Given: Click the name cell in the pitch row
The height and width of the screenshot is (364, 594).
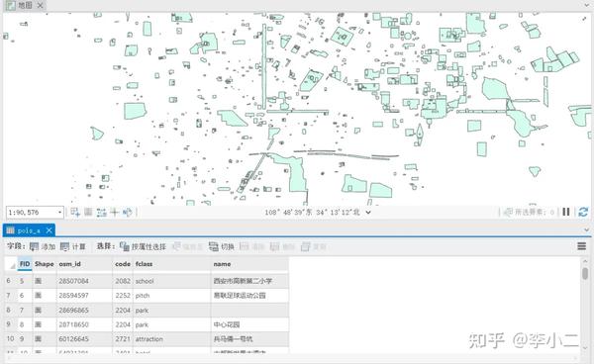Looking at the screenshot, I should 249,295.
